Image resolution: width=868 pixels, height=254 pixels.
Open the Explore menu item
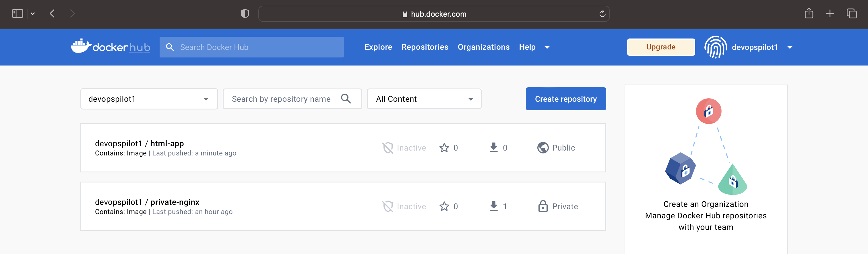(x=378, y=47)
